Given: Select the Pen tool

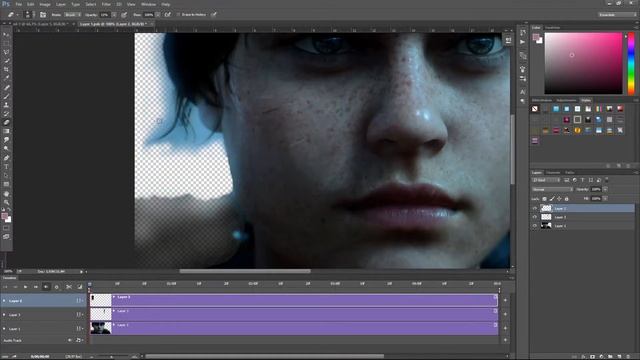Looking at the screenshot, I should click(x=6, y=158).
